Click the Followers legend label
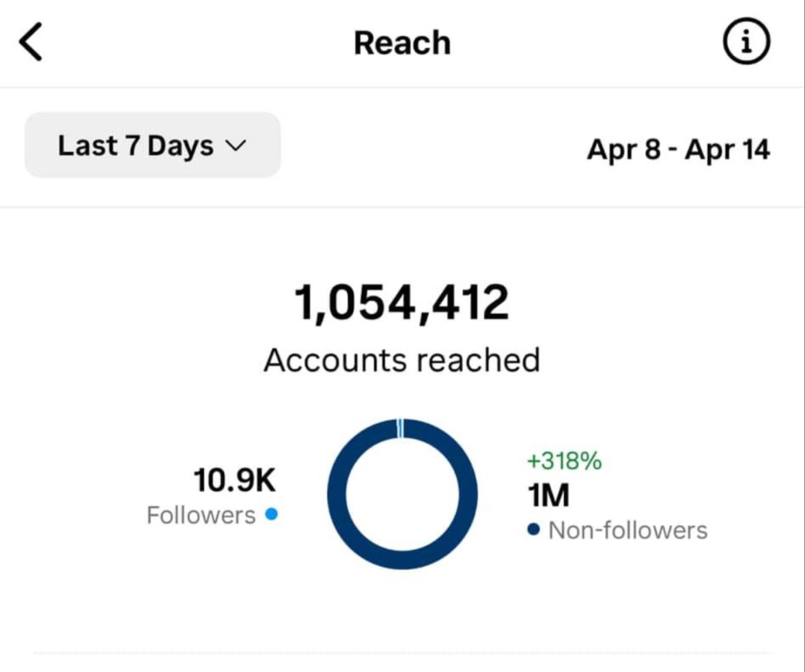Image resolution: width=805 pixels, height=672 pixels. [x=201, y=515]
